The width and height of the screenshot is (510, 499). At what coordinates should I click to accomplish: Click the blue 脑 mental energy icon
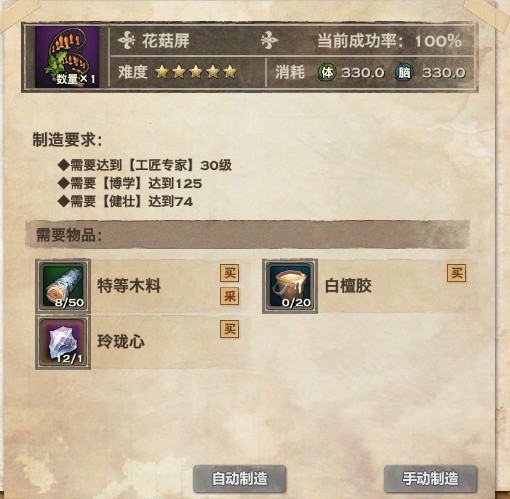coord(403,72)
